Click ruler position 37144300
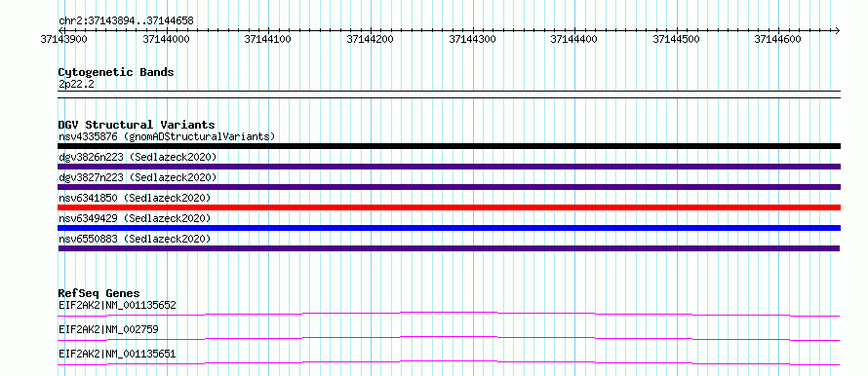 (x=472, y=39)
